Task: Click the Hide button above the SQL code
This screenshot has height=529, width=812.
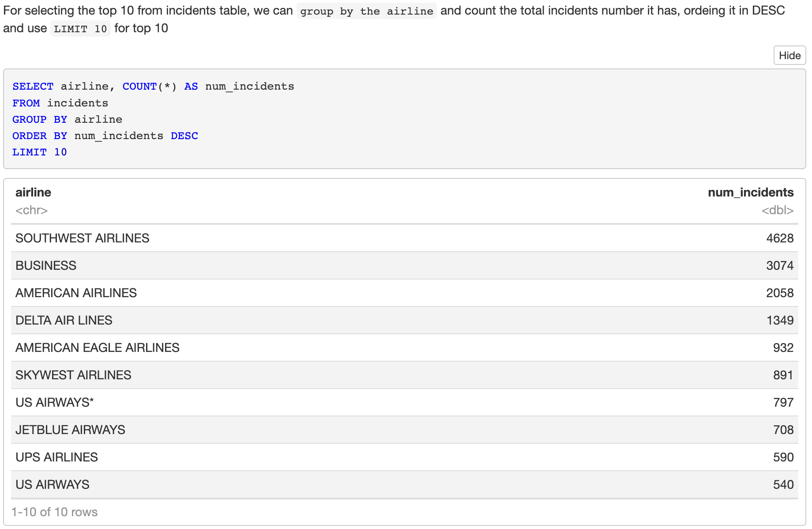Action: 789,55
